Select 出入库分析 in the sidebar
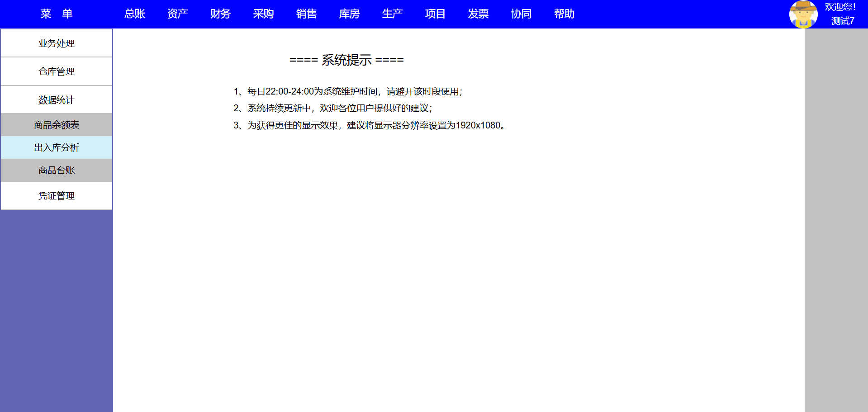The width and height of the screenshot is (868, 412). point(57,147)
